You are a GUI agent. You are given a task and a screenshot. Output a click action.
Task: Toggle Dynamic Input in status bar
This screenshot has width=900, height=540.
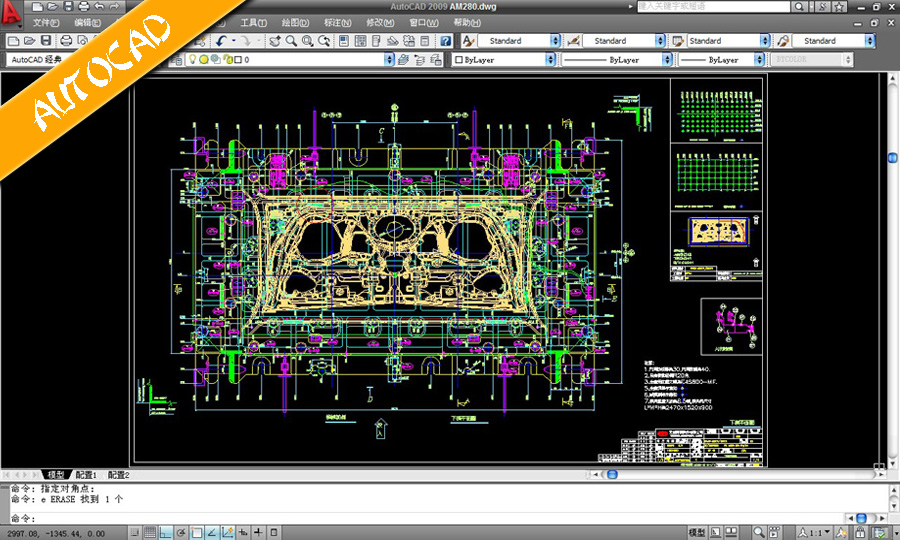coord(243,533)
